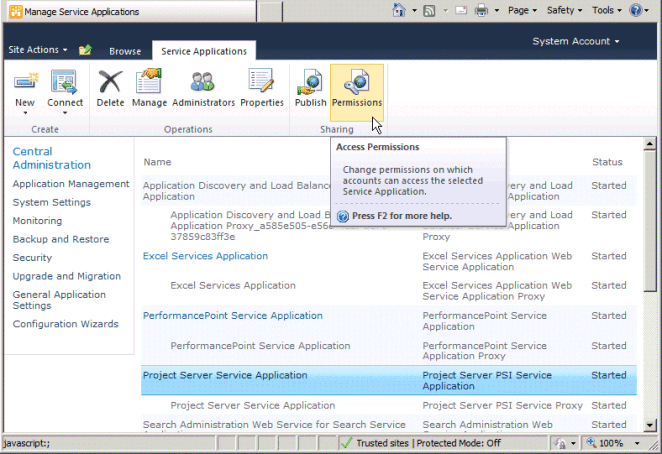Open General Application Settings
The image size is (662, 454).
pos(59,300)
